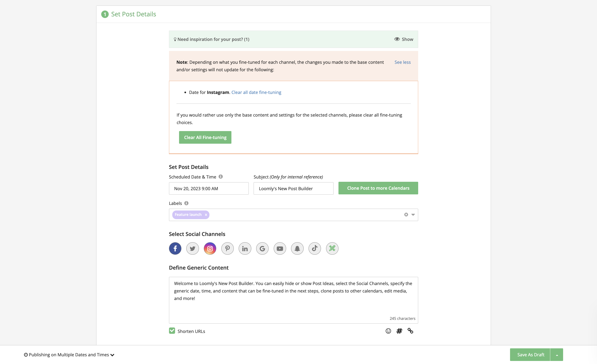Clear all labels with the circle-x icon

pyautogui.click(x=406, y=214)
